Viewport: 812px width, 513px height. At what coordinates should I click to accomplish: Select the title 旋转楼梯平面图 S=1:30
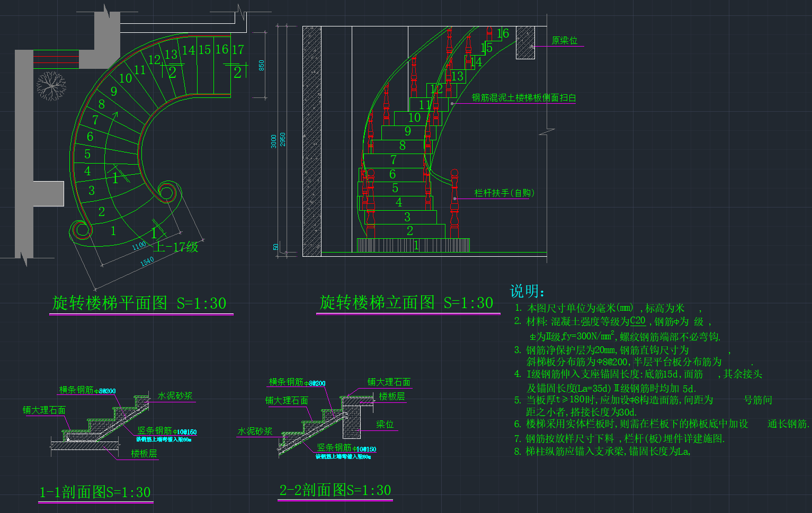click(140, 303)
